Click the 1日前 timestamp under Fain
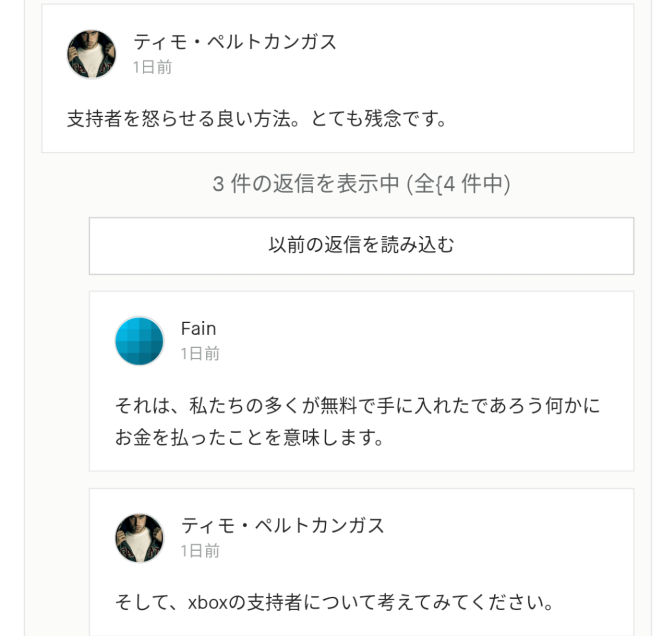Screen dimensions: 672x636 point(200,354)
